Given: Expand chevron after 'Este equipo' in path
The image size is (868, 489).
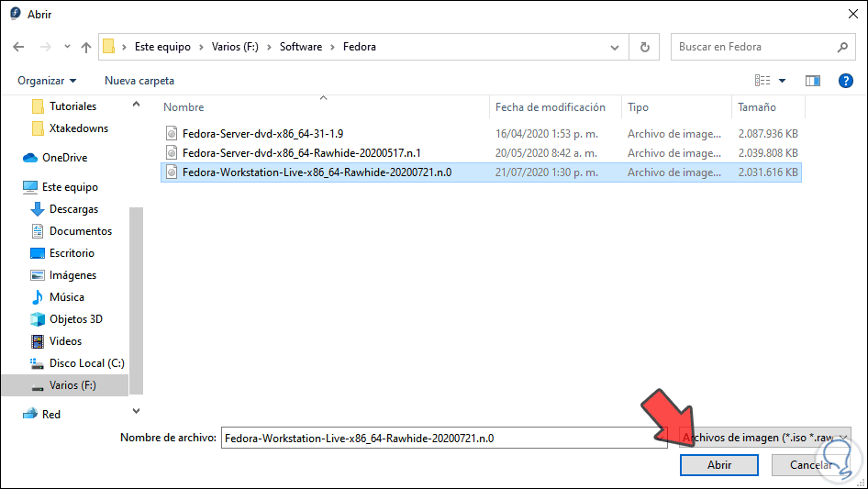Looking at the screenshot, I should click(x=201, y=47).
